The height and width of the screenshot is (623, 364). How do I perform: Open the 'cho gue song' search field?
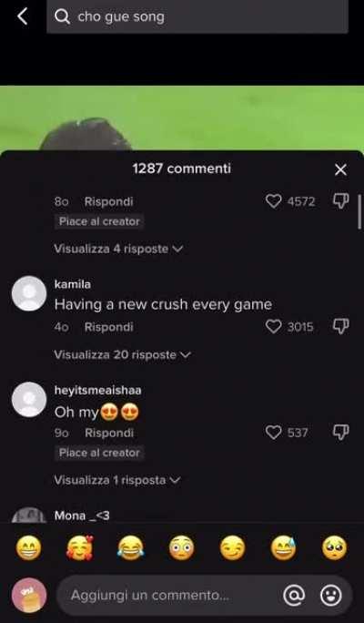[x=197, y=16]
